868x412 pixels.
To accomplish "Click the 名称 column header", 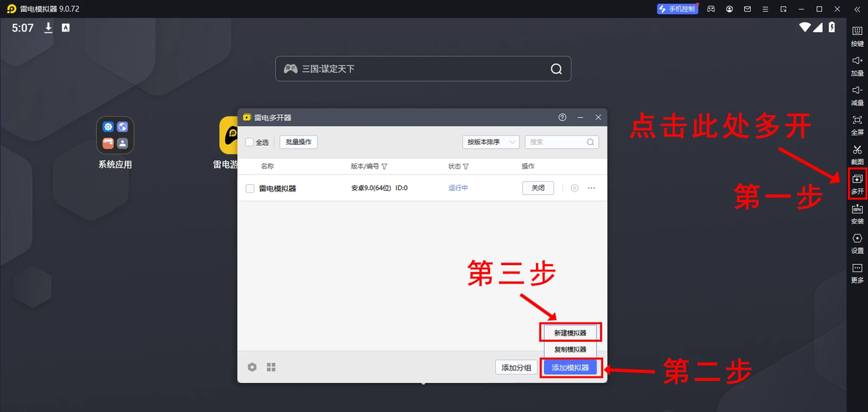I will click(x=267, y=167).
